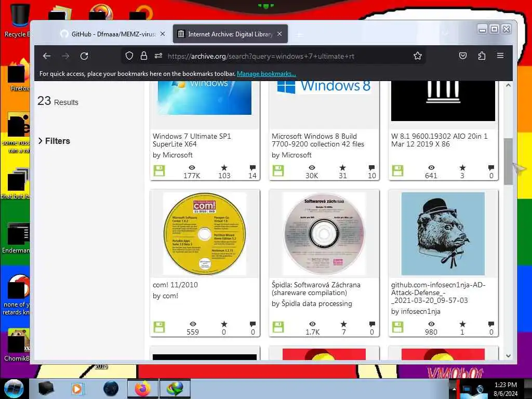
Task: Open the Manage bookmarks link
Action: (267, 74)
